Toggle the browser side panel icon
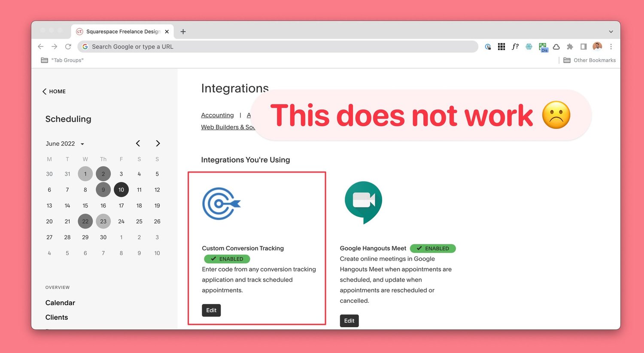This screenshot has height=353, width=644. (x=583, y=46)
